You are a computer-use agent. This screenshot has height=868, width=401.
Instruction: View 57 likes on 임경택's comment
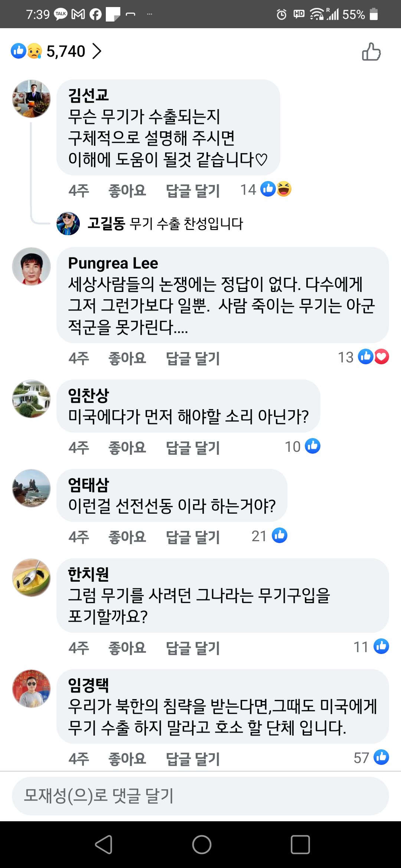[371, 757]
